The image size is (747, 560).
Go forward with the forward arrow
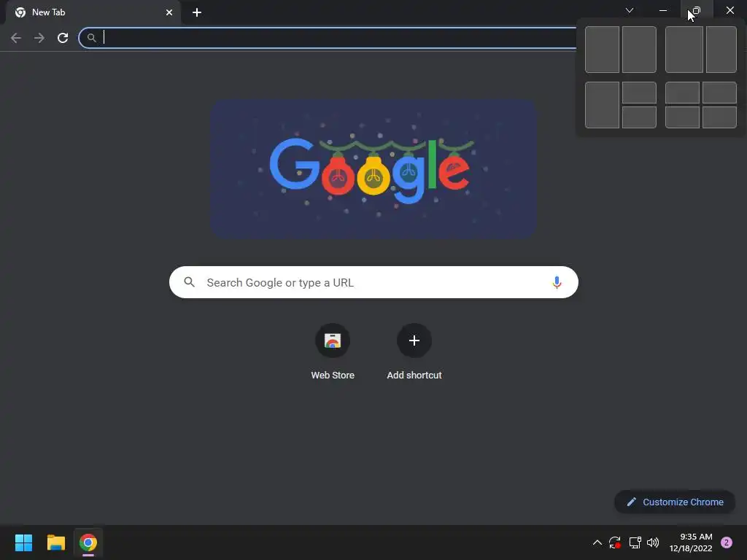pos(39,38)
